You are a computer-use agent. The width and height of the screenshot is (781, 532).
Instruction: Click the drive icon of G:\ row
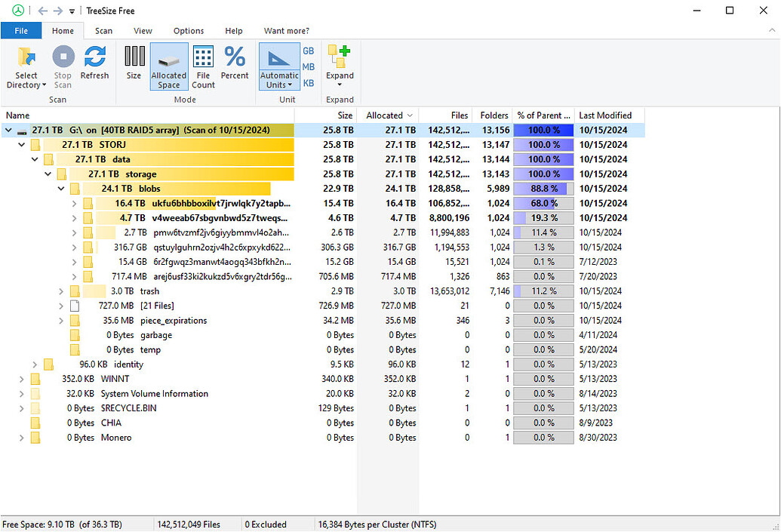(22, 131)
